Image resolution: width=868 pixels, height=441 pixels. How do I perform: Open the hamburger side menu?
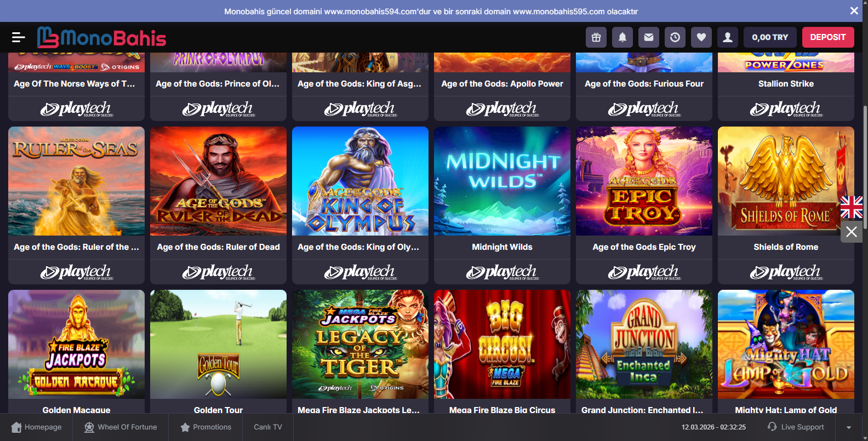coord(18,37)
